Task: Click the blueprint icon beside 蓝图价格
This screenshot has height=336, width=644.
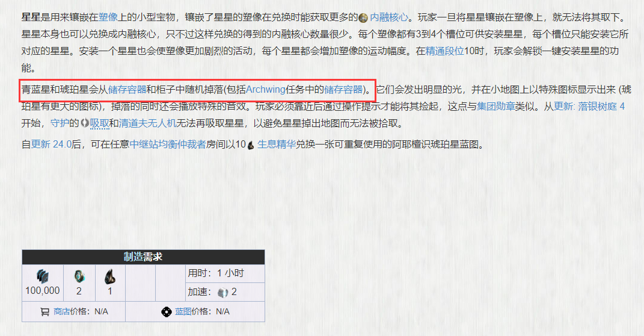Action: click(x=167, y=312)
